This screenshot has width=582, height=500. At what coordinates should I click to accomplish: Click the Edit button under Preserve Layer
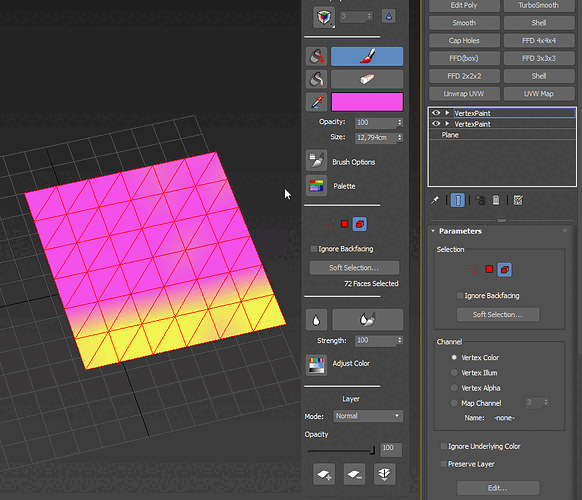[498, 488]
